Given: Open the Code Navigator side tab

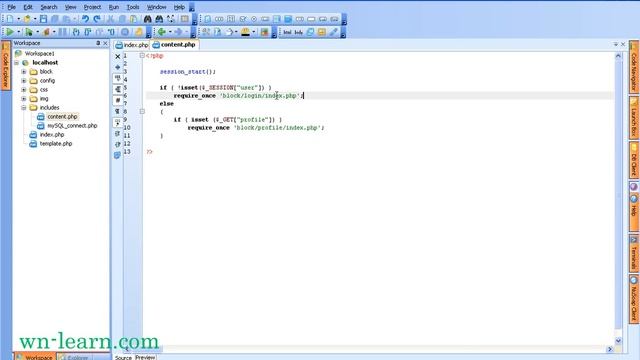Looking at the screenshot, I should point(634,67).
